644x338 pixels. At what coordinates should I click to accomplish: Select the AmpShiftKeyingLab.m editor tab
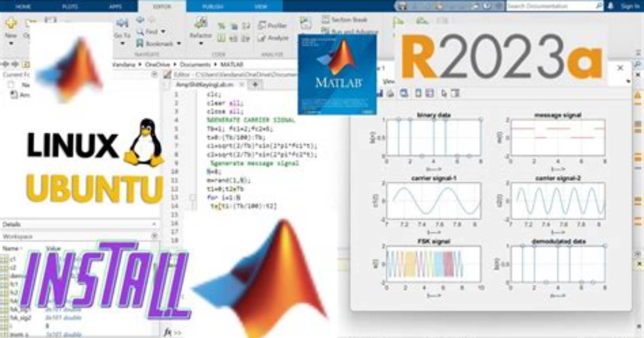coord(204,84)
